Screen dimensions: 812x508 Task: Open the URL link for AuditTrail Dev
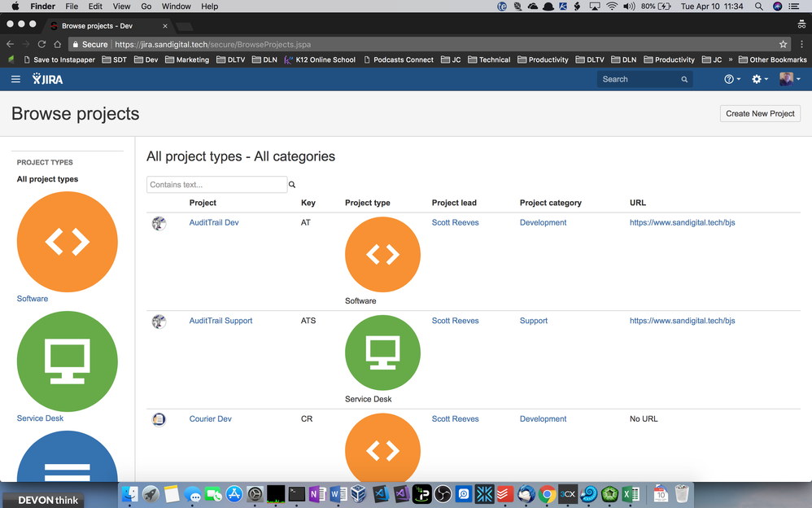[682, 222]
